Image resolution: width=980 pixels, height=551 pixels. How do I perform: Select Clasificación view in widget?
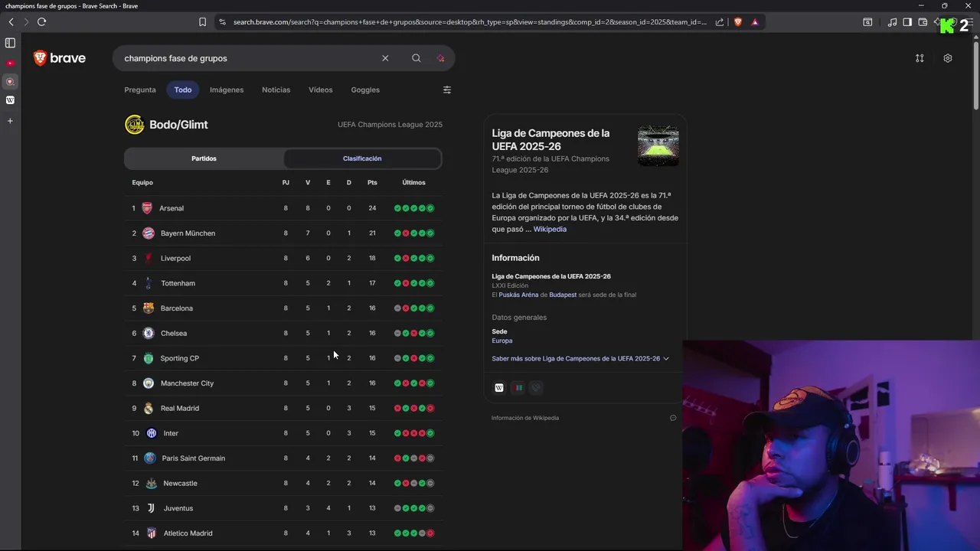[362, 158]
